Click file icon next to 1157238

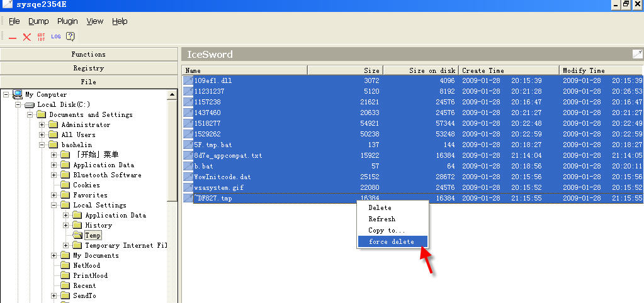(188, 102)
